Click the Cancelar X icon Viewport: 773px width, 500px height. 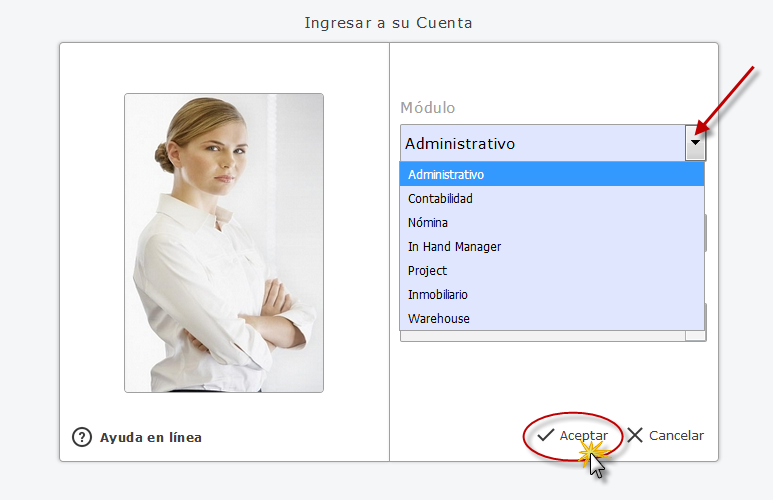[635, 436]
